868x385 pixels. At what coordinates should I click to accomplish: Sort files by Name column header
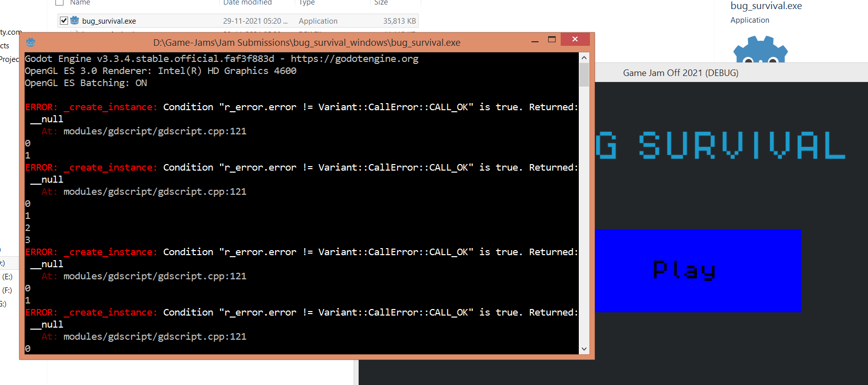point(80,3)
